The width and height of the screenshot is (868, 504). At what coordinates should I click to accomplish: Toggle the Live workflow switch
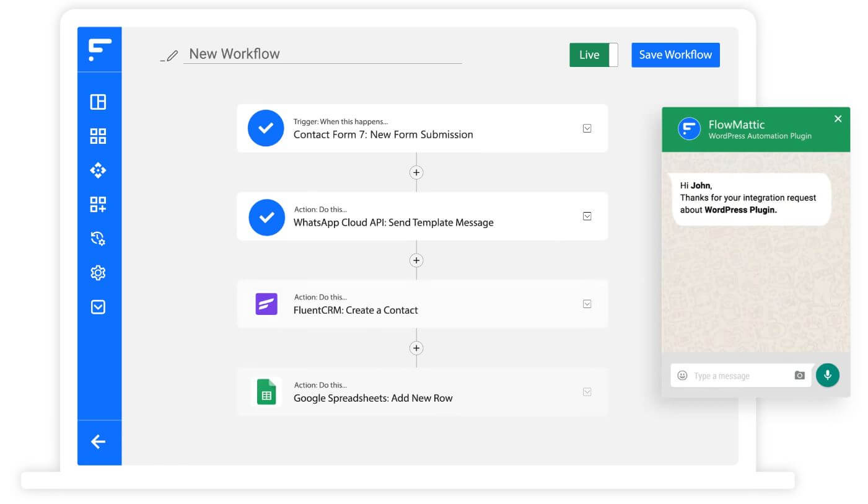[x=594, y=55]
